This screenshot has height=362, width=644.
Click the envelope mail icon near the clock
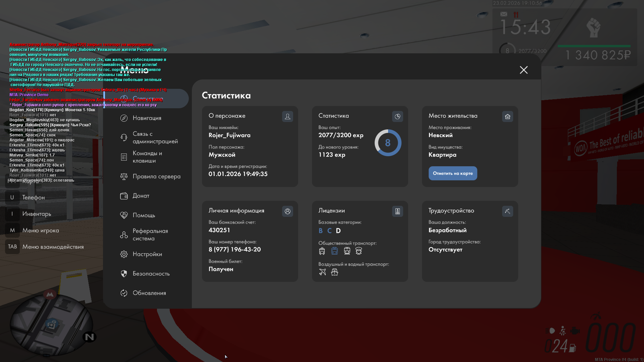click(x=504, y=14)
